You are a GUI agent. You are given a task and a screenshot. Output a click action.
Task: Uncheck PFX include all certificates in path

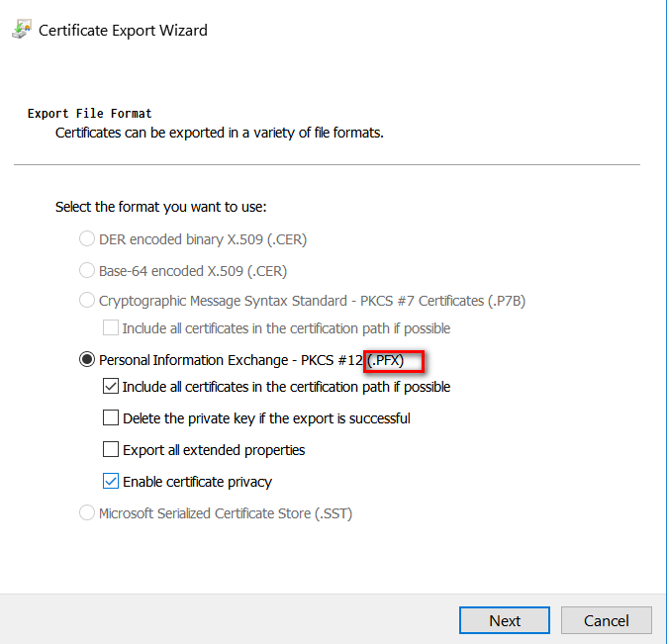coord(111,386)
